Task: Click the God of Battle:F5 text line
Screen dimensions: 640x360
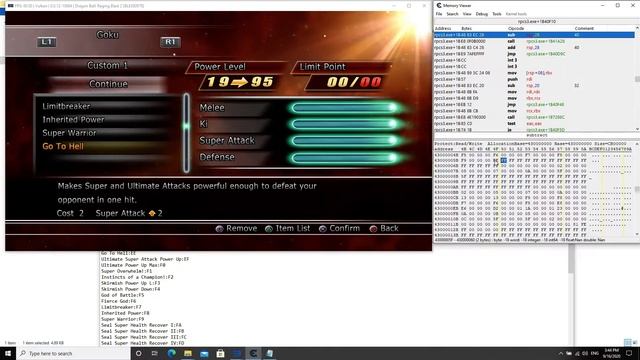Action: [x=122, y=295]
